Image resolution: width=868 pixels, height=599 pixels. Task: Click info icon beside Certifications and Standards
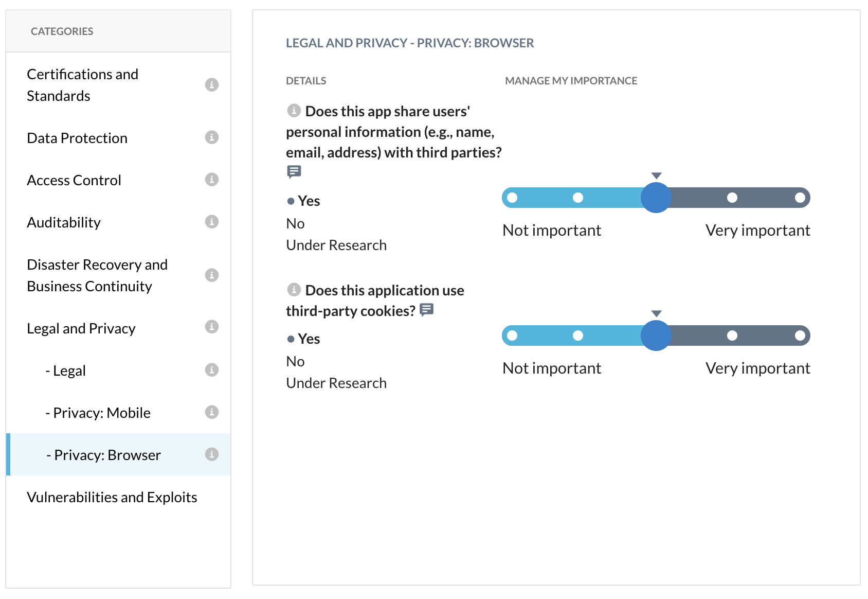(x=212, y=85)
